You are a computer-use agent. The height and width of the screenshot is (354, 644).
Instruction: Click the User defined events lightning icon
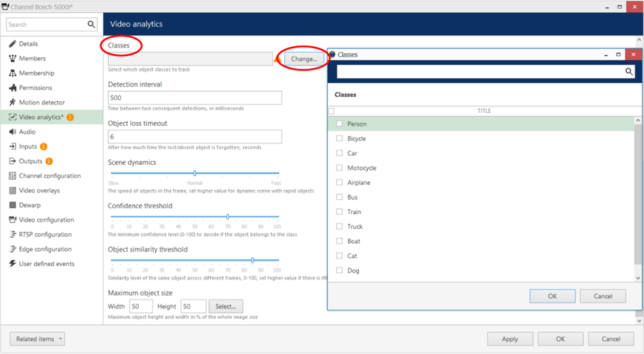[x=13, y=264]
